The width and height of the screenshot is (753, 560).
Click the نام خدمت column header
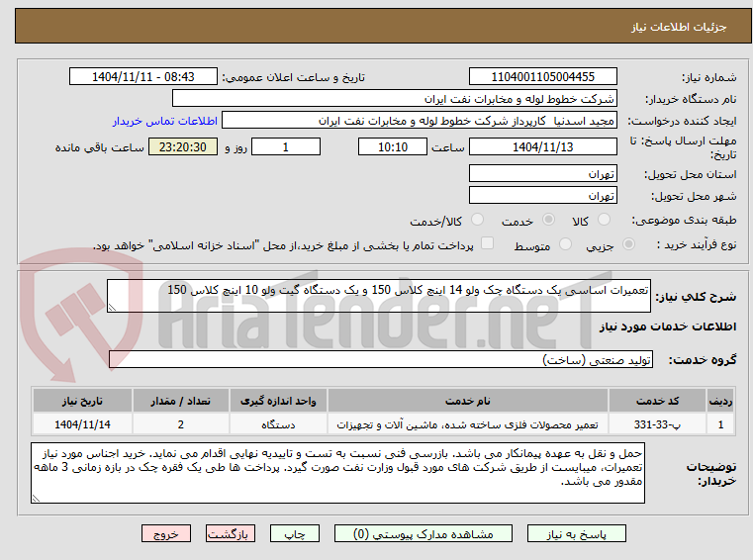tap(467, 401)
